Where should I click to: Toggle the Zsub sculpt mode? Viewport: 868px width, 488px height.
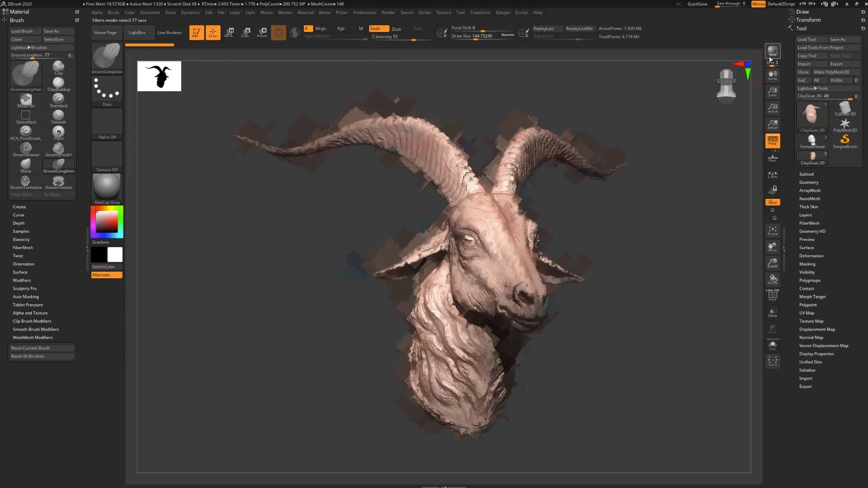coord(396,29)
